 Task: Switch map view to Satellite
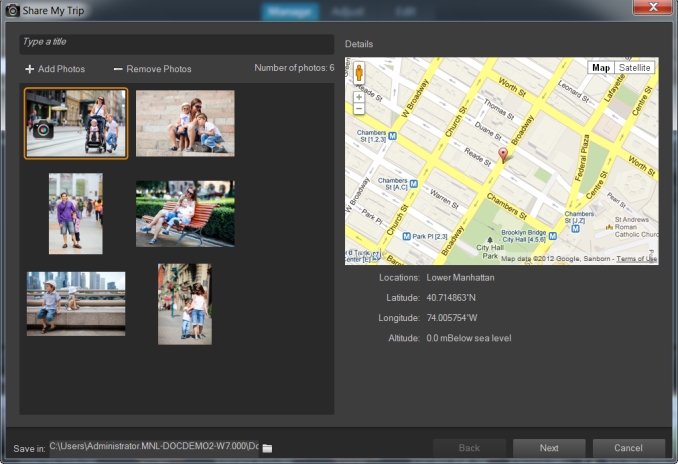pos(634,68)
